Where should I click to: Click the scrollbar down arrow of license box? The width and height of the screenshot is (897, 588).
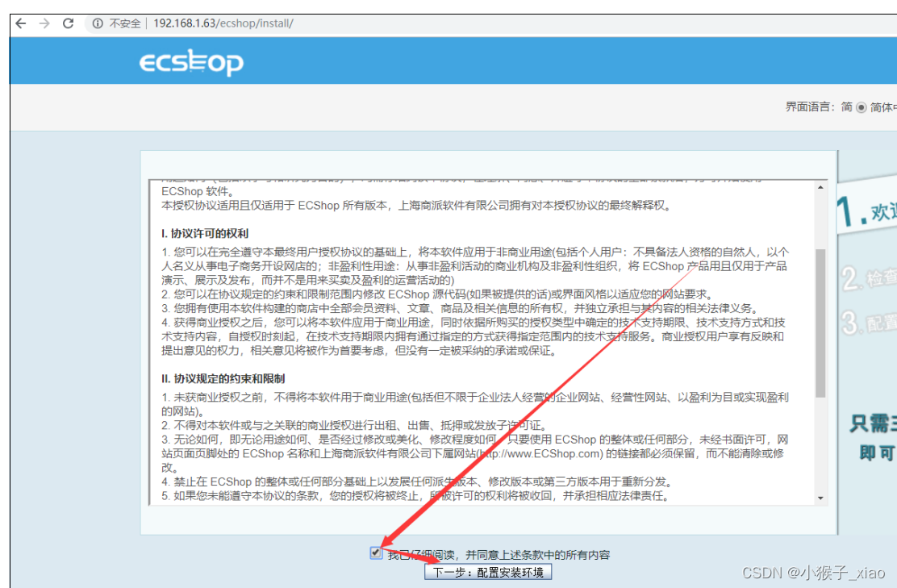(820, 497)
